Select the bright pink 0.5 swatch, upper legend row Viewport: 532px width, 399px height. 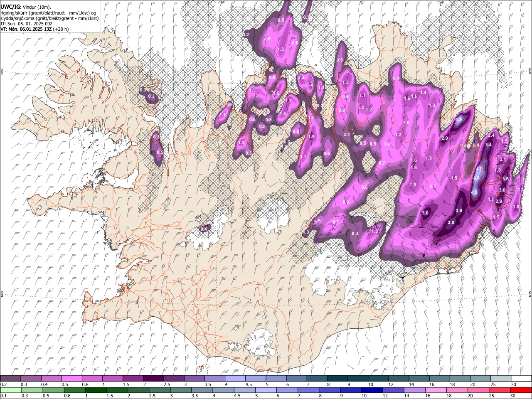pyautogui.click(x=71, y=378)
